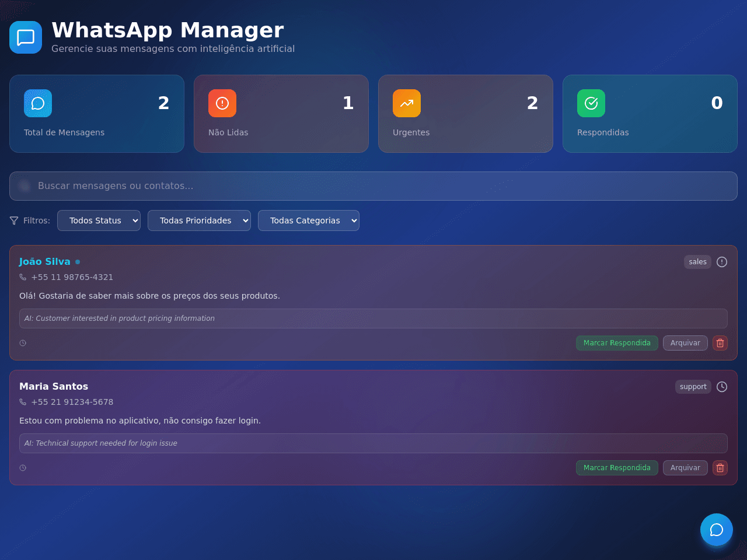The width and height of the screenshot is (747, 560).
Task: Click the Maria Santos contact name
Action: point(54,387)
